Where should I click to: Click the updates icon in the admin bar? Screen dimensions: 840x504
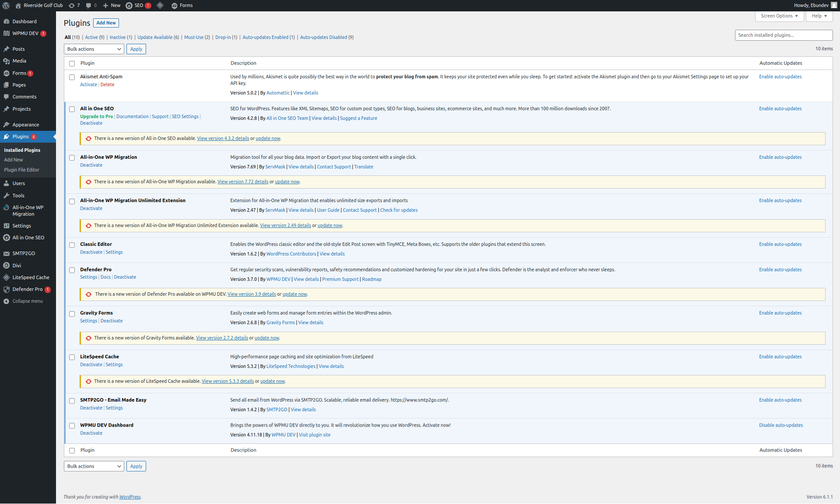[x=72, y=5]
